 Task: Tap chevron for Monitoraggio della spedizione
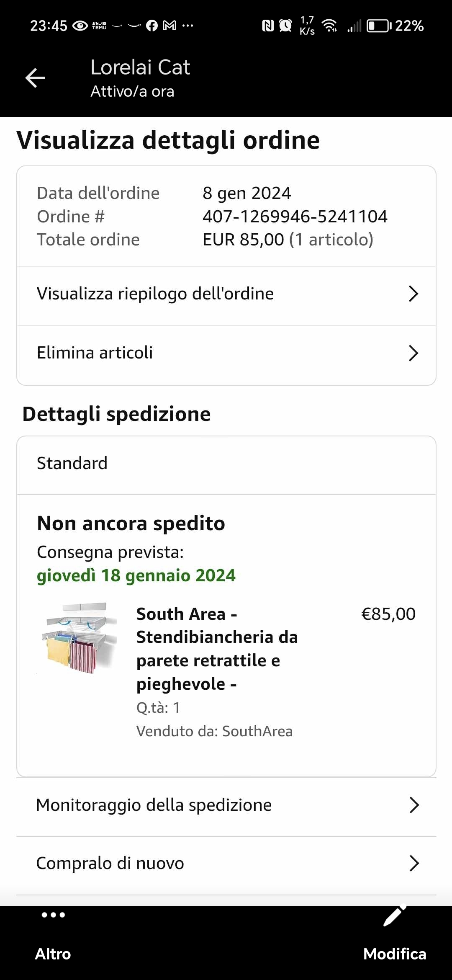tap(414, 805)
